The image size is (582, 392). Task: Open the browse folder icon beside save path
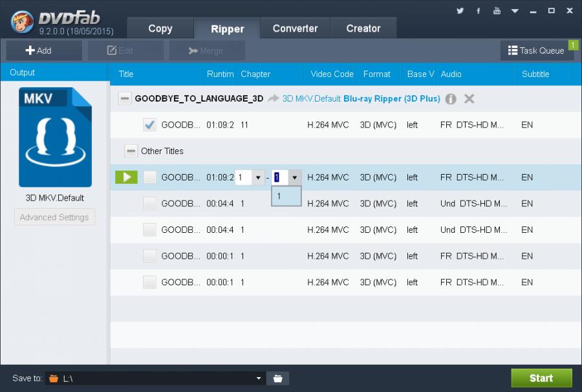click(x=277, y=378)
